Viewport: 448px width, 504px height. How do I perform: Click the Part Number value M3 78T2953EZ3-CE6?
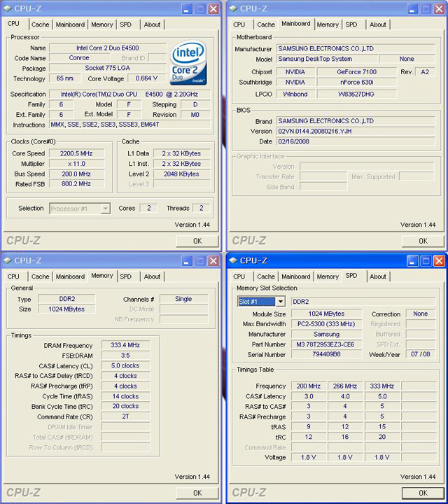[x=326, y=344]
